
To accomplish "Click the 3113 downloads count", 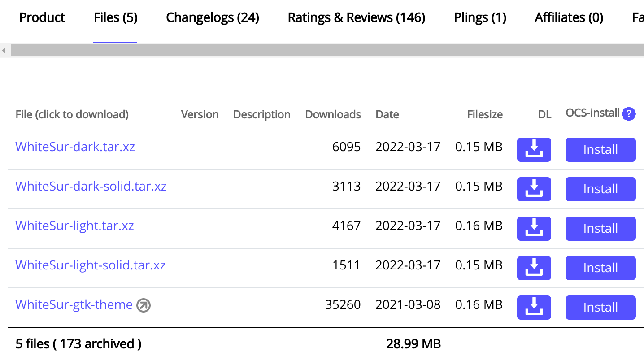I will pyautogui.click(x=346, y=186).
